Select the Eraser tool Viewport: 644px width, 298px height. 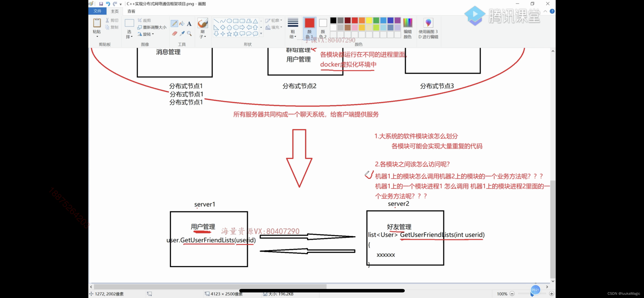pyautogui.click(x=175, y=33)
